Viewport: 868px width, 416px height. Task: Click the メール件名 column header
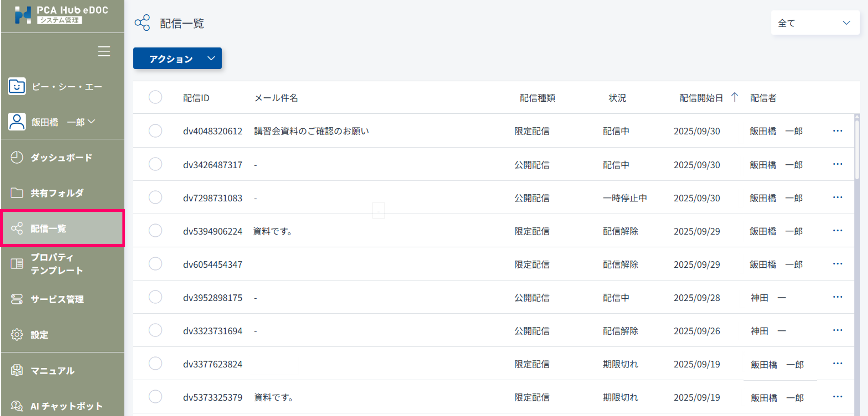(x=276, y=98)
